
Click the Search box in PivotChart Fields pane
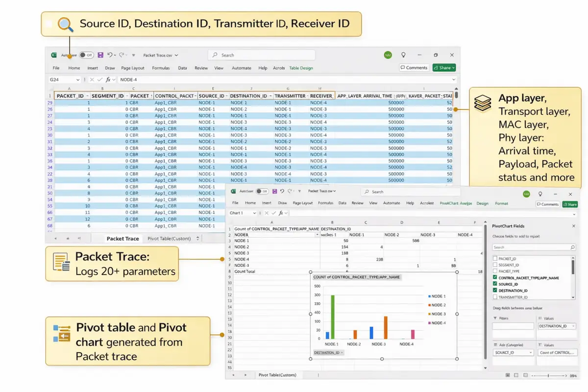530,247
